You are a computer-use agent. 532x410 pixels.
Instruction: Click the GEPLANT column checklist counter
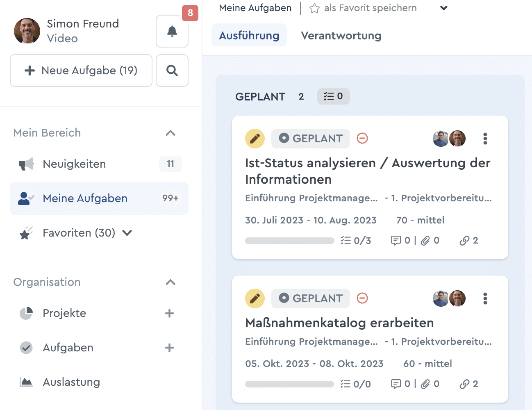[x=333, y=96]
